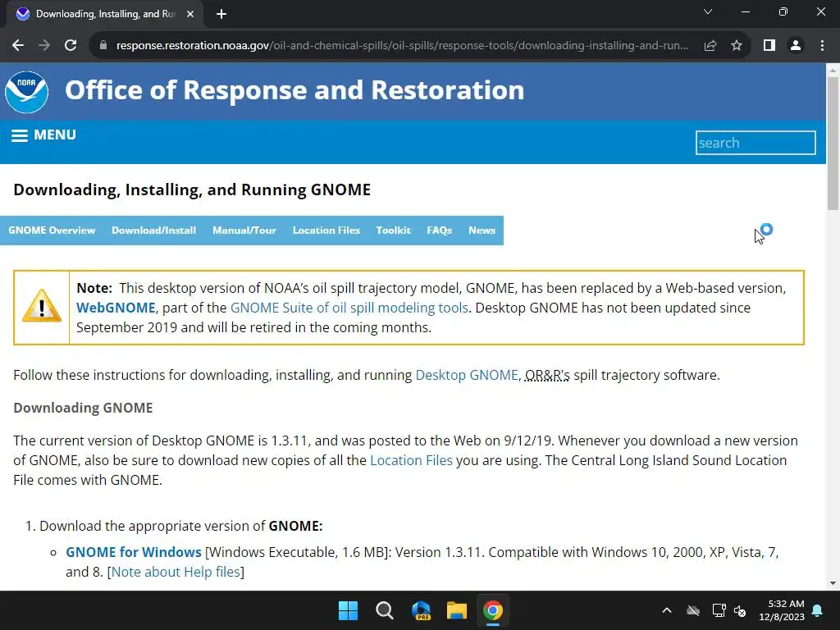Open the Desktop GNOME link
Screen dimensions: 840x630
pyautogui.click(x=467, y=375)
